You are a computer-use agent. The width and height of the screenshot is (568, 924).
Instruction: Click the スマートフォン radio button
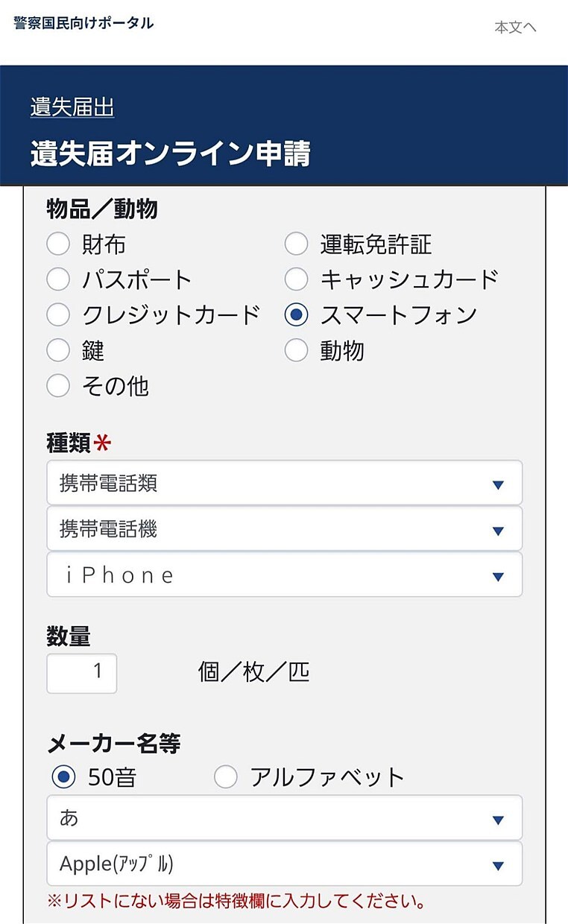pos(297,315)
